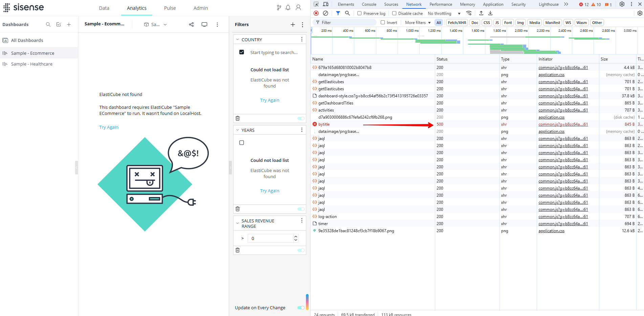644x316 pixels.
Task: Click Try Again under ElastiCube not found
Action: 109,127
